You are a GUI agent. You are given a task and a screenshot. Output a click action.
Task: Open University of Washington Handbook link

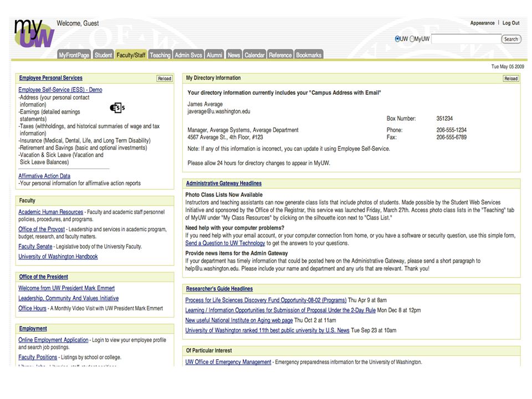58,257
